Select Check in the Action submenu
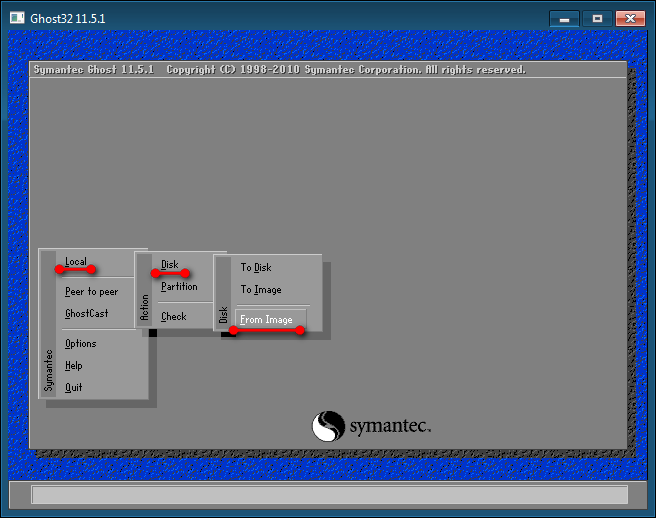Image resolution: width=656 pixels, height=518 pixels. (174, 317)
